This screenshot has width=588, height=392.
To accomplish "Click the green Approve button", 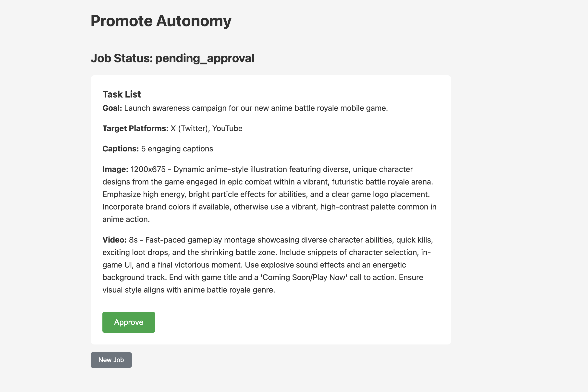I will 128,322.
